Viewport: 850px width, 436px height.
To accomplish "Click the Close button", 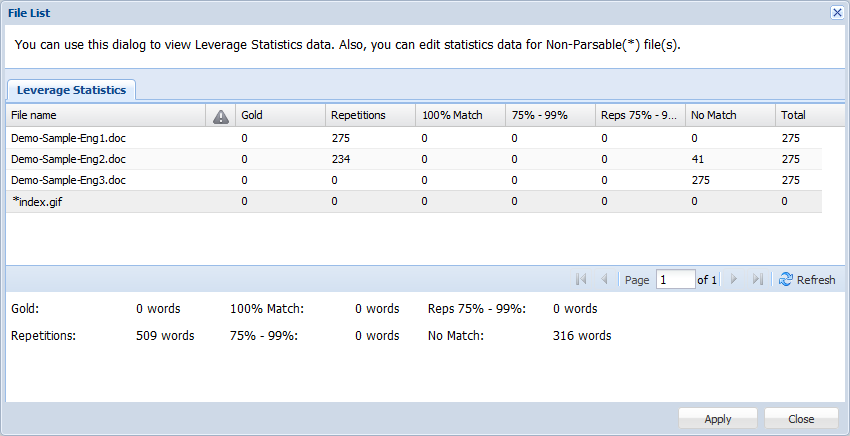I will point(800,419).
